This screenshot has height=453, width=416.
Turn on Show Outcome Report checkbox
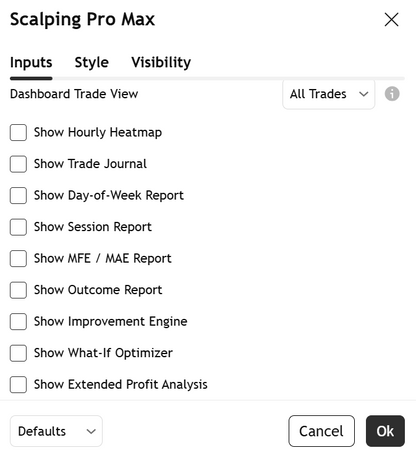click(18, 290)
